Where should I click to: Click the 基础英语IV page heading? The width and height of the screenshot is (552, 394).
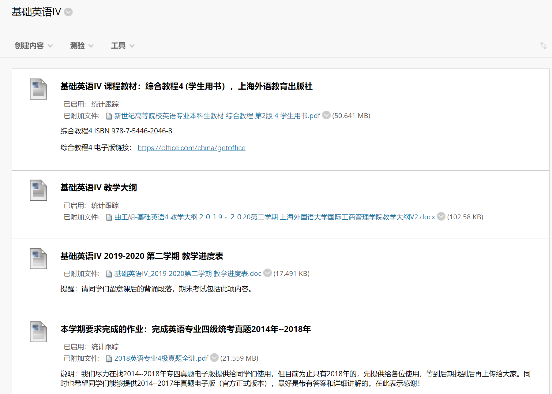pos(36,12)
